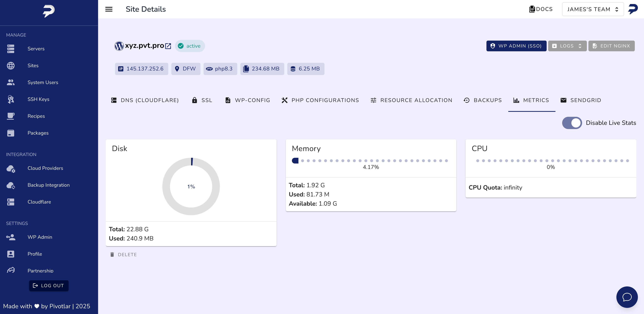This screenshot has height=314, width=644.
Task: Toggle the Disable Live Stats switch
Action: tap(572, 123)
